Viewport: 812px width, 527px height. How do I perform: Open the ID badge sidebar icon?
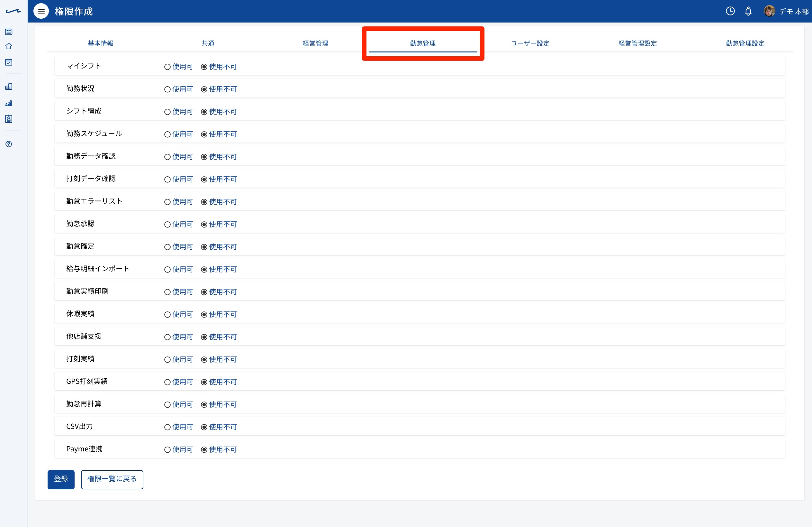coord(9,119)
